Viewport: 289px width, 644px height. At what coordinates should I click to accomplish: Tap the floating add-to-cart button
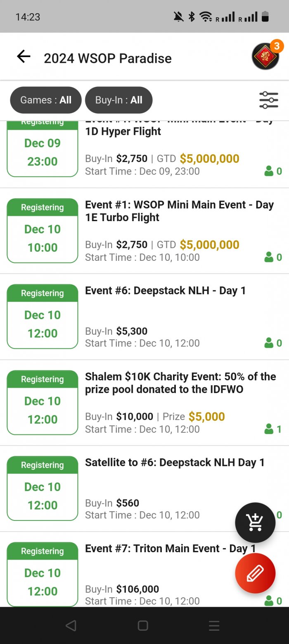click(255, 522)
